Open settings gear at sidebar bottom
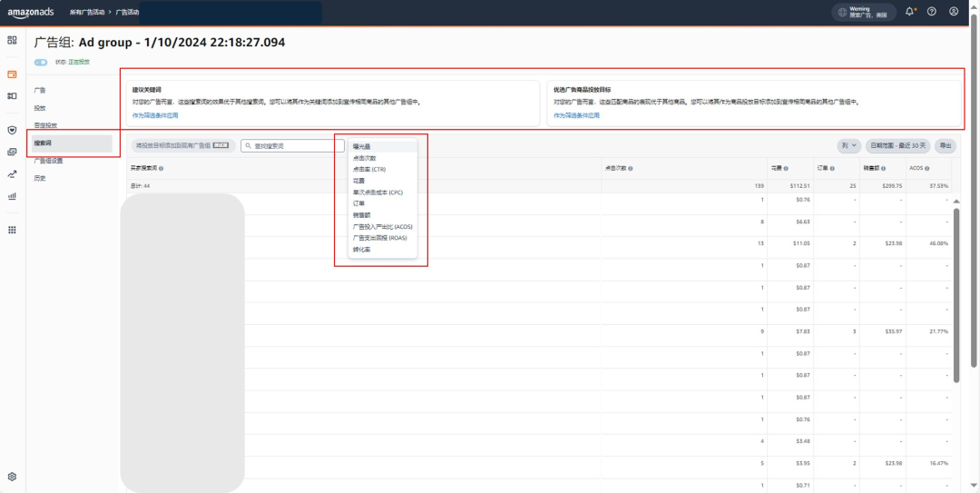 12,477
